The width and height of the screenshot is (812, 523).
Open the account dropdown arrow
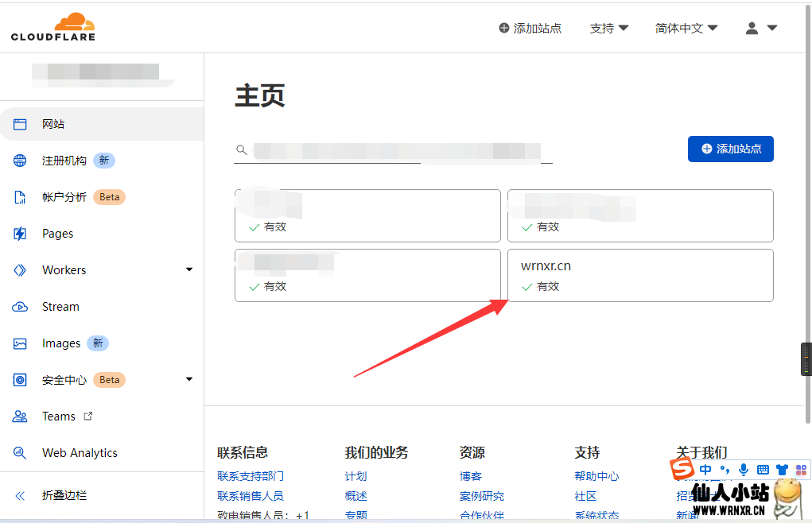pyautogui.click(x=772, y=28)
